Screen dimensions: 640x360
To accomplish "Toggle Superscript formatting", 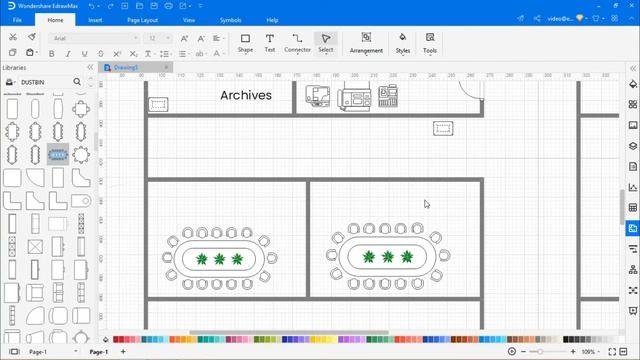I will click(x=117, y=54).
